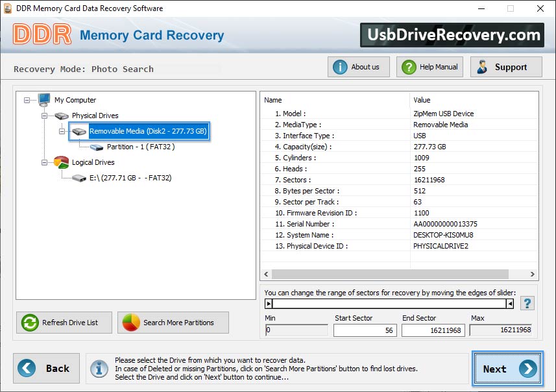
Task: Select the '9. Sector per Track :' row
Action: [x=399, y=202]
